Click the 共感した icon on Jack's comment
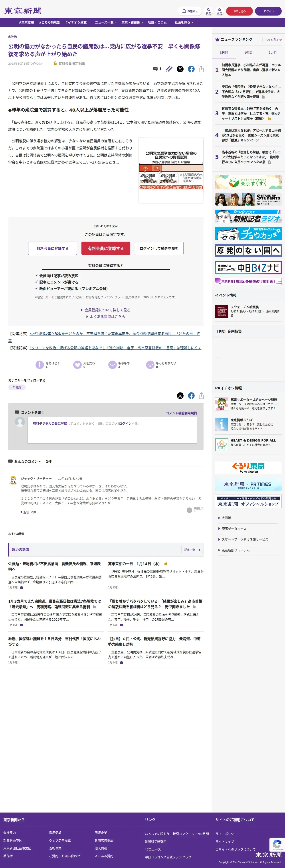Image resolution: width=285 pixels, height=868 pixels. coord(190,510)
